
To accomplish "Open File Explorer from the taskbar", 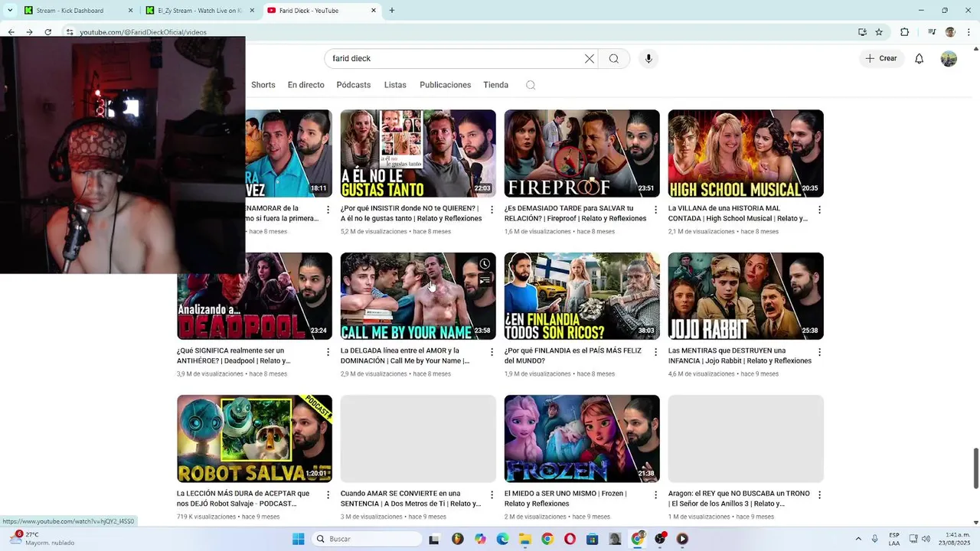I will coord(525,539).
